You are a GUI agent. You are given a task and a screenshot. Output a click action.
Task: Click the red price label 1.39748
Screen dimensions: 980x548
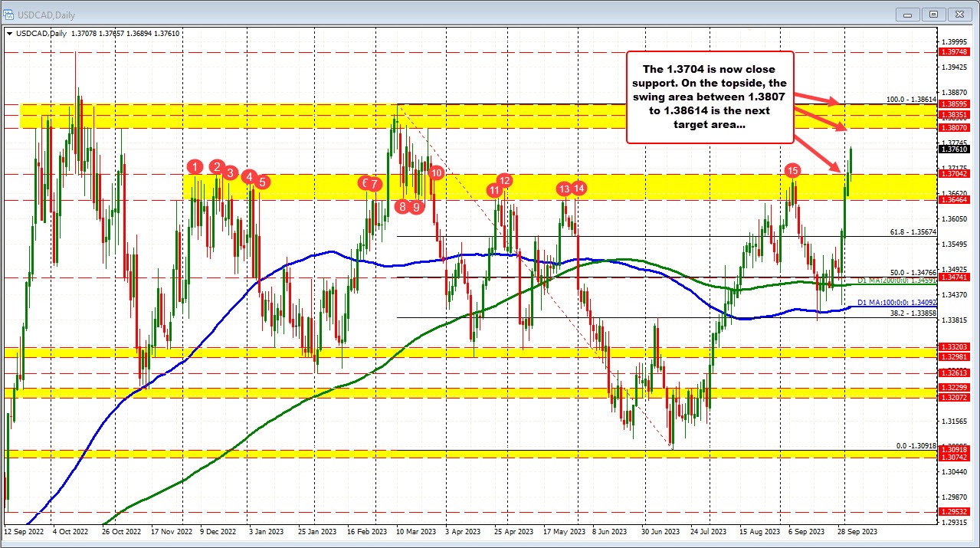click(954, 52)
